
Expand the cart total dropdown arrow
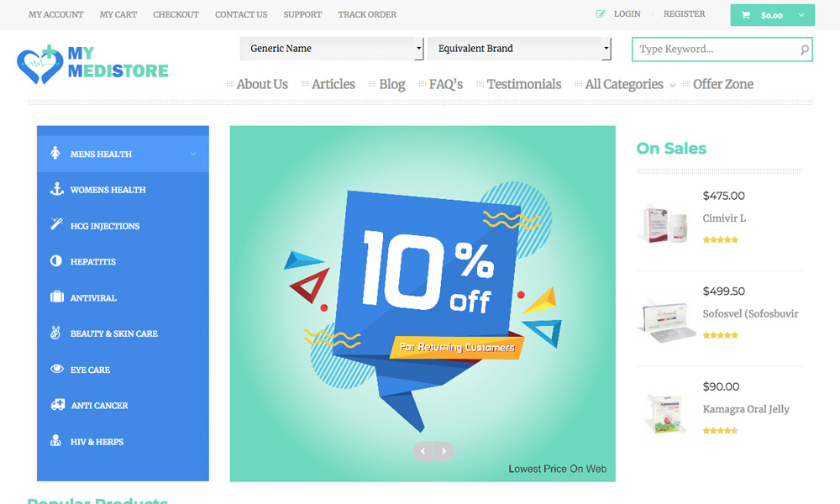coord(801,15)
